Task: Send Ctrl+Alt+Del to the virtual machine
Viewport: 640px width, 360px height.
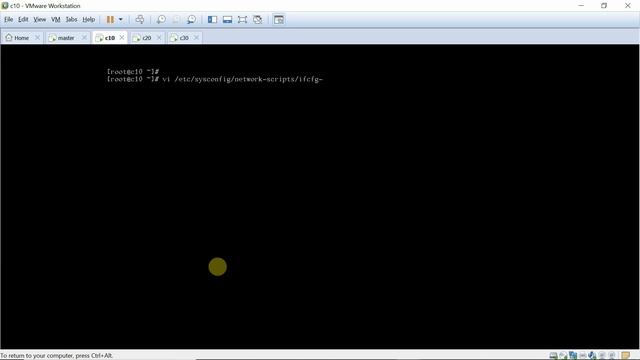Action: tap(140, 20)
